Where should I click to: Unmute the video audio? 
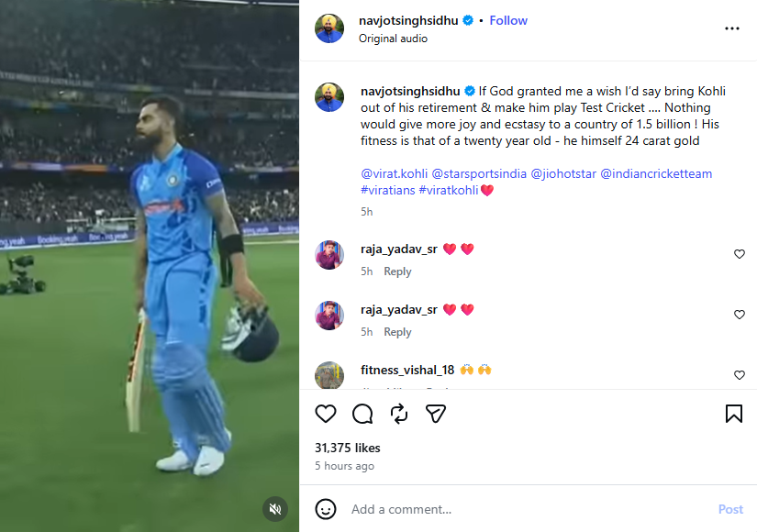pyautogui.click(x=273, y=508)
